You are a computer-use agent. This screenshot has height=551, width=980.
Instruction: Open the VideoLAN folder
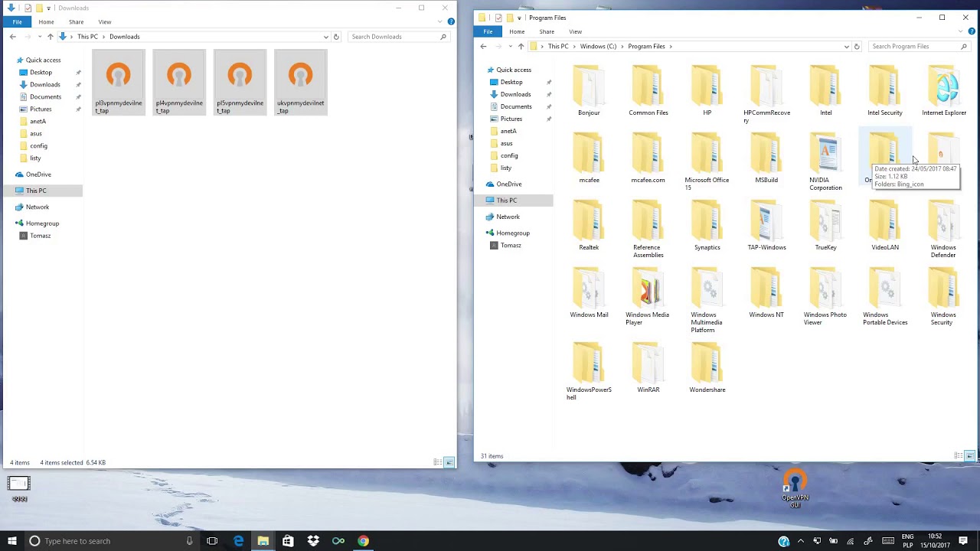(x=884, y=226)
